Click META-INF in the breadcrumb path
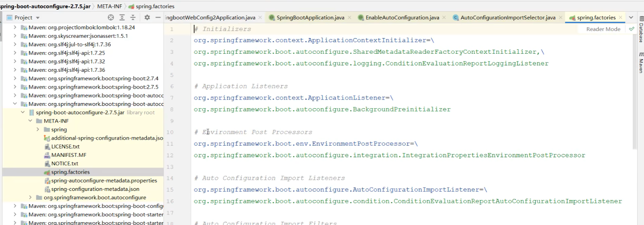644x225 pixels. point(109,6)
